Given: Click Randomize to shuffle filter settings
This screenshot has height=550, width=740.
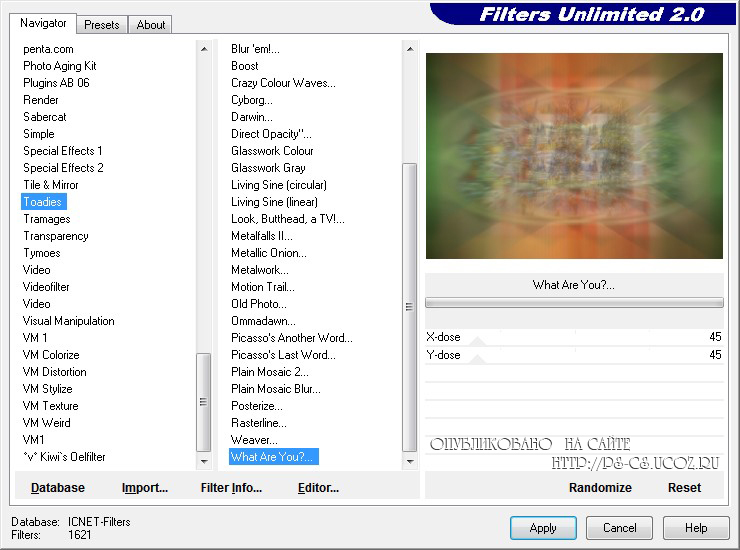Looking at the screenshot, I should (x=600, y=488).
